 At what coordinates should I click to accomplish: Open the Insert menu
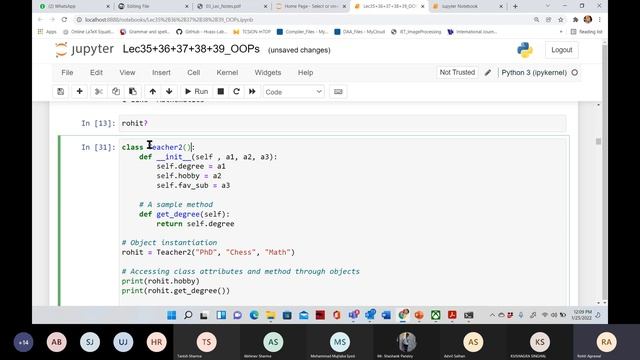tap(161, 73)
